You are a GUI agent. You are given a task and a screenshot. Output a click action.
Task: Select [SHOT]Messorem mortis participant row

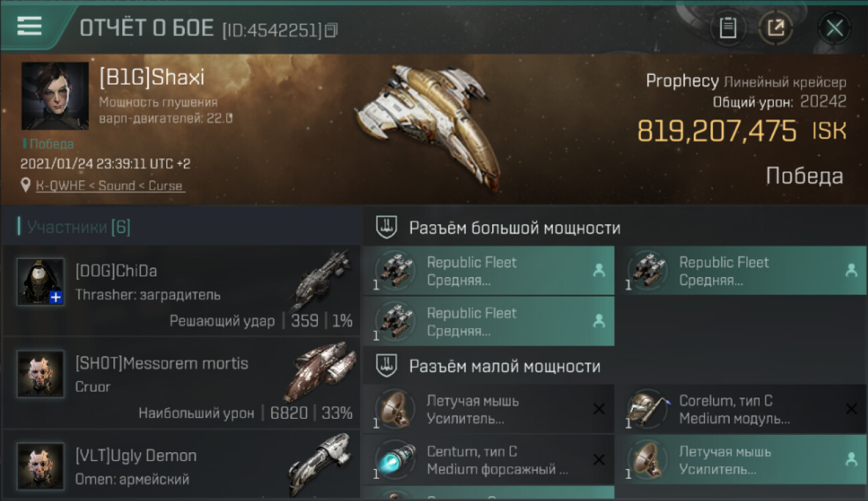[181, 383]
